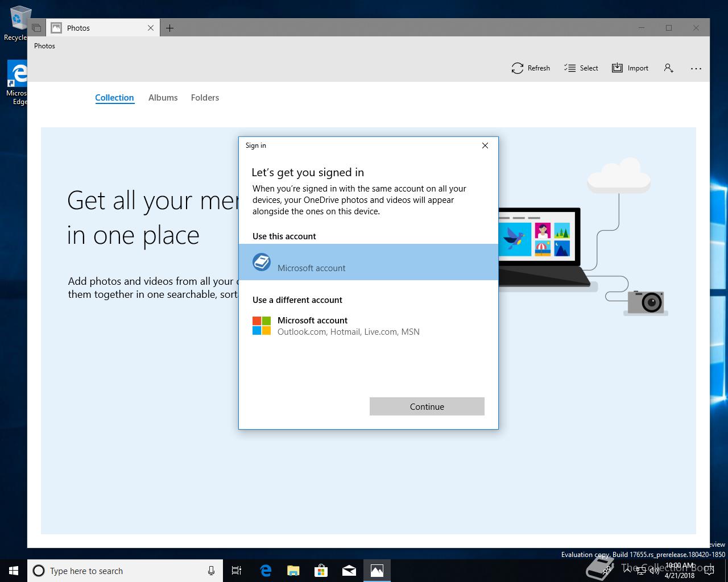Activate the Select checklist tool
The height and width of the screenshot is (582, 728).
pos(581,68)
